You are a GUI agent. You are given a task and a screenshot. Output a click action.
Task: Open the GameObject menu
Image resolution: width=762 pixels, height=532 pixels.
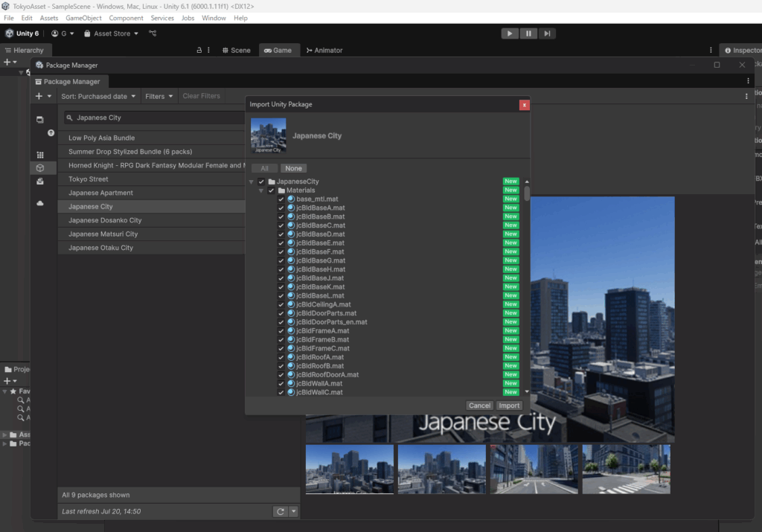(x=83, y=18)
